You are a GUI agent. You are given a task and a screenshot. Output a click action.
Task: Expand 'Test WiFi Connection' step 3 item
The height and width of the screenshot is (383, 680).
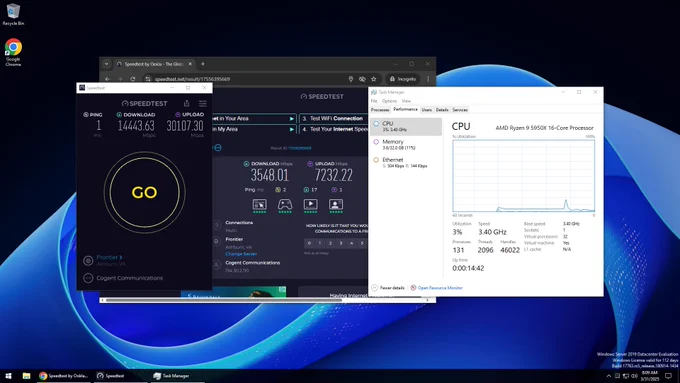333,118
